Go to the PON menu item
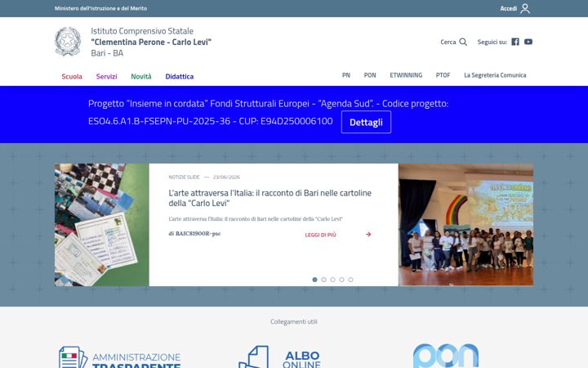 pos(370,75)
